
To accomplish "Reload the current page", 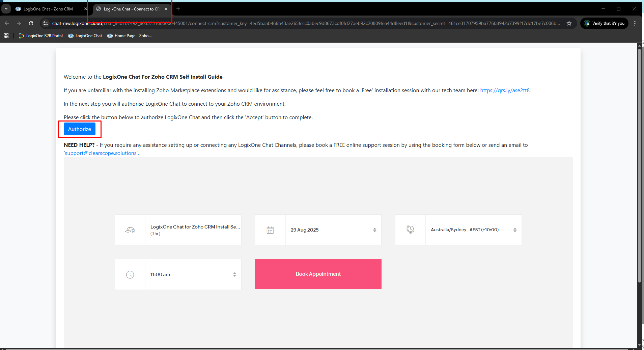I will (x=31, y=23).
